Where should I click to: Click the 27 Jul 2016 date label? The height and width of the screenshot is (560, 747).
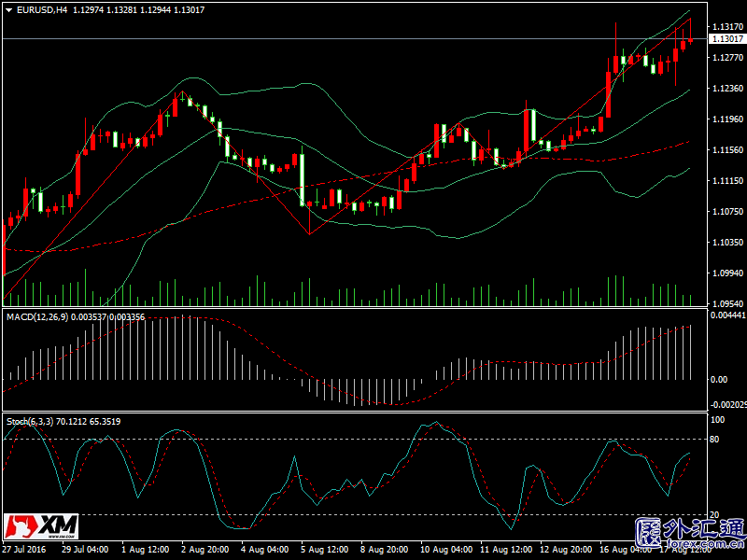[x=24, y=549]
